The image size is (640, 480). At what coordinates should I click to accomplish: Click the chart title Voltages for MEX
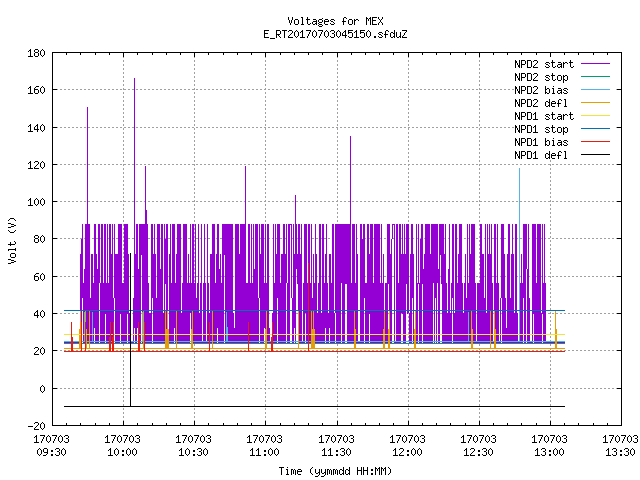pos(335,21)
